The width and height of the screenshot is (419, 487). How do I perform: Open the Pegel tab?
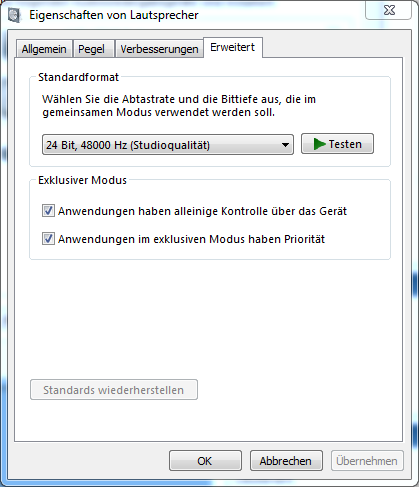(x=91, y=49)
